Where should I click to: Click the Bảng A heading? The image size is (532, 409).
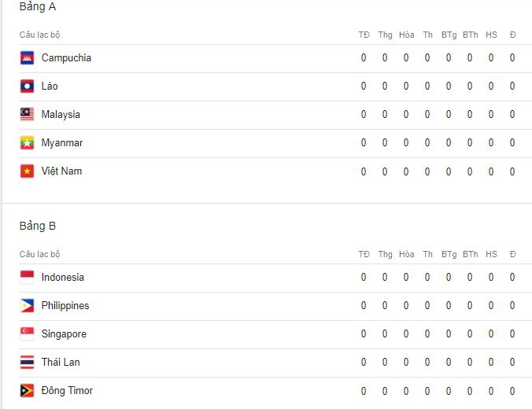38,7
